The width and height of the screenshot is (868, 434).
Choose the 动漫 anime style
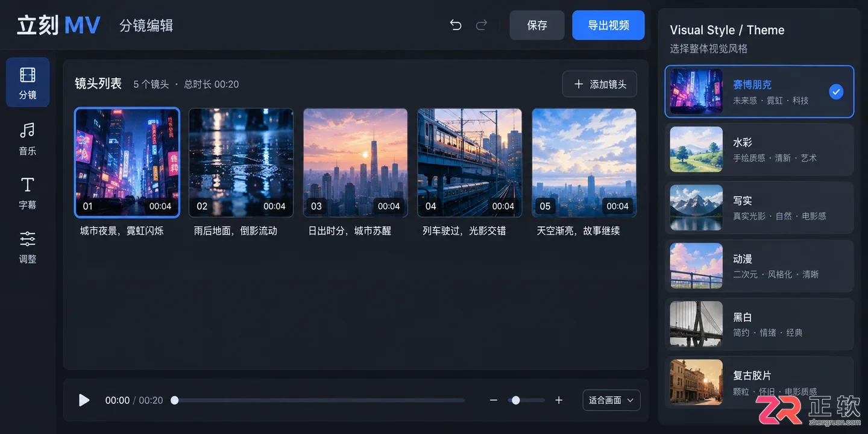(759, 266)
